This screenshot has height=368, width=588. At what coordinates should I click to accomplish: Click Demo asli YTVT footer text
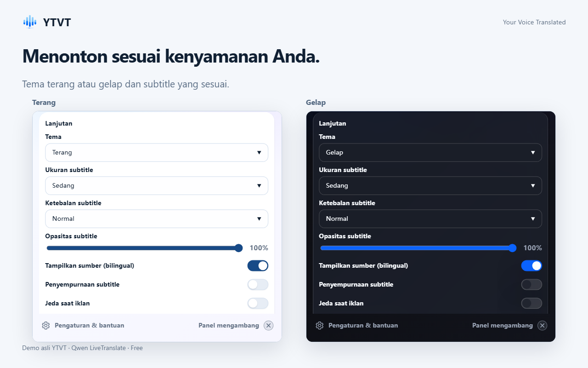coord(82,348)
